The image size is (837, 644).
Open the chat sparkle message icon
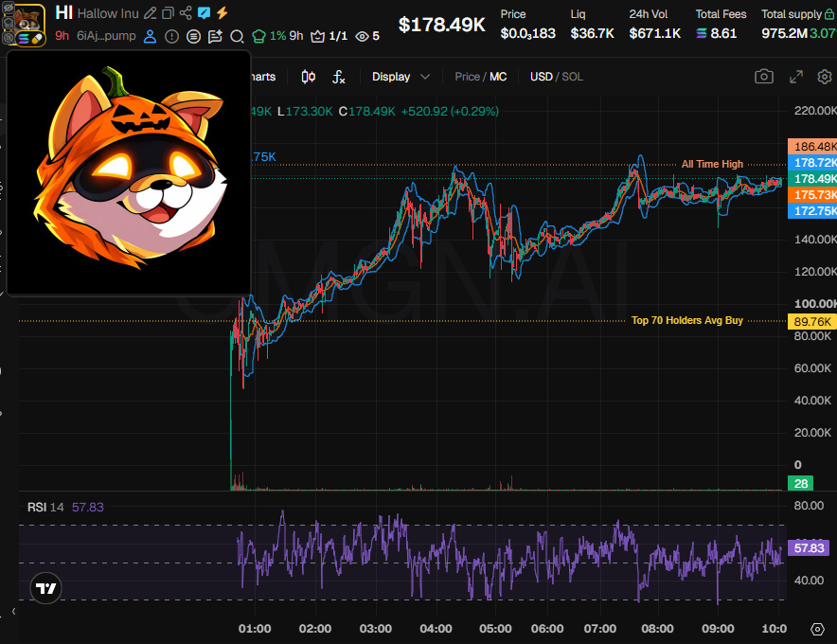click(x=215, y=36)
